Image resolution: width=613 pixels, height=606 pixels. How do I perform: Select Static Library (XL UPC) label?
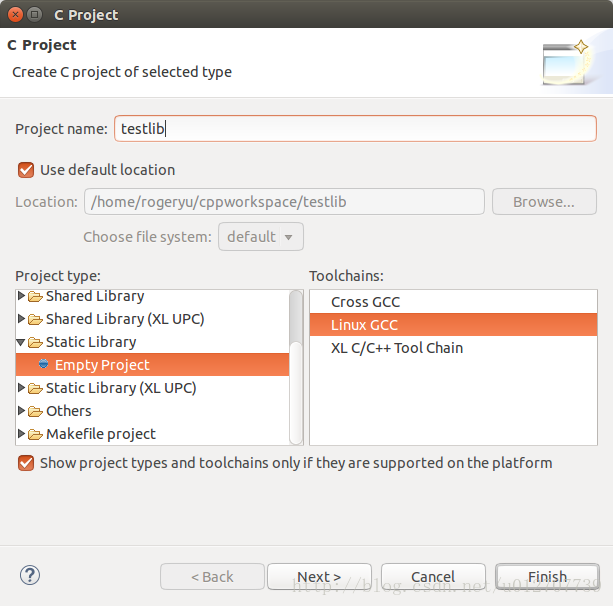click(x=121, y=388)
